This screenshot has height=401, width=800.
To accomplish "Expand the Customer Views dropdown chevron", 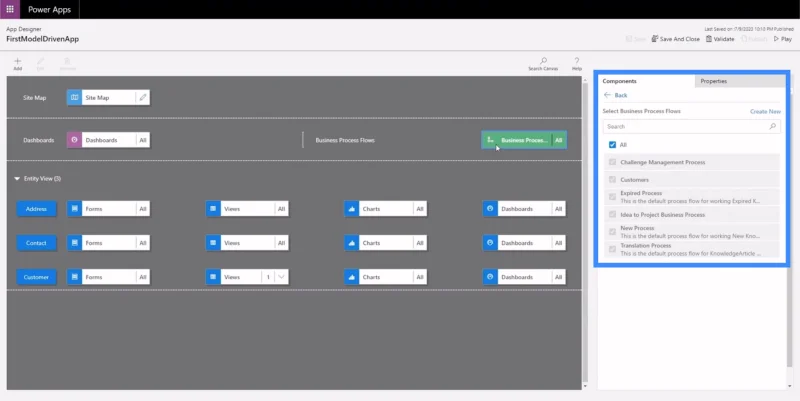I will coord(281,277).
